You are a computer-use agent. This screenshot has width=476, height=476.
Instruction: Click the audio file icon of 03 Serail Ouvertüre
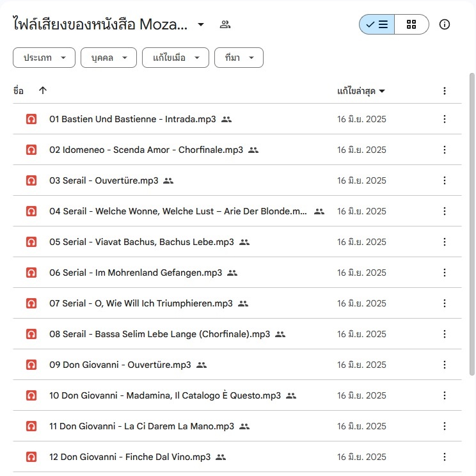coord(31,180)
